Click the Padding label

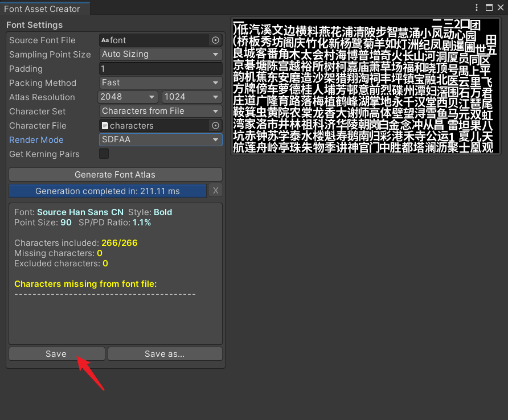(x=26, y=69)
